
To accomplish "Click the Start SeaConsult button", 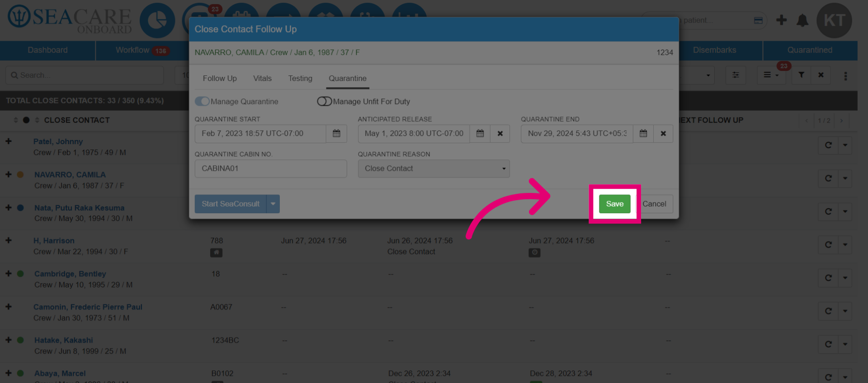I will click(x=231, y=204).
